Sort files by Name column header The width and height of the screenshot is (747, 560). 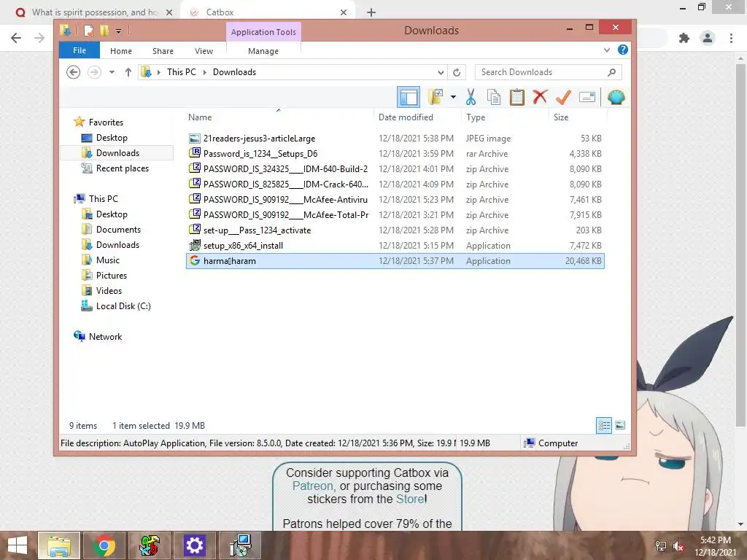tap(279, 117)
